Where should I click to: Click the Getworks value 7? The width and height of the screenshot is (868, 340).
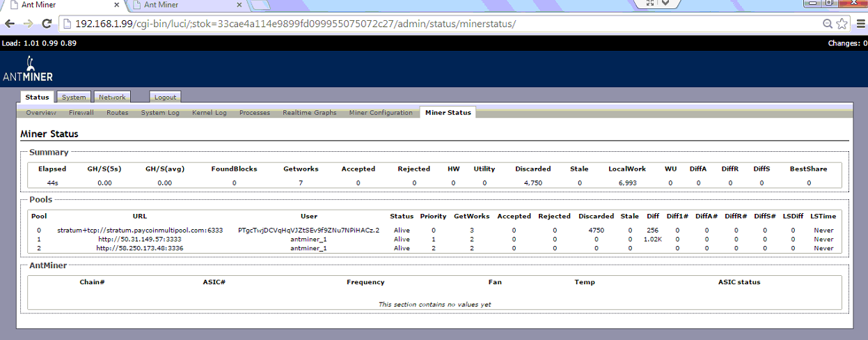click(x=301, y=183)
